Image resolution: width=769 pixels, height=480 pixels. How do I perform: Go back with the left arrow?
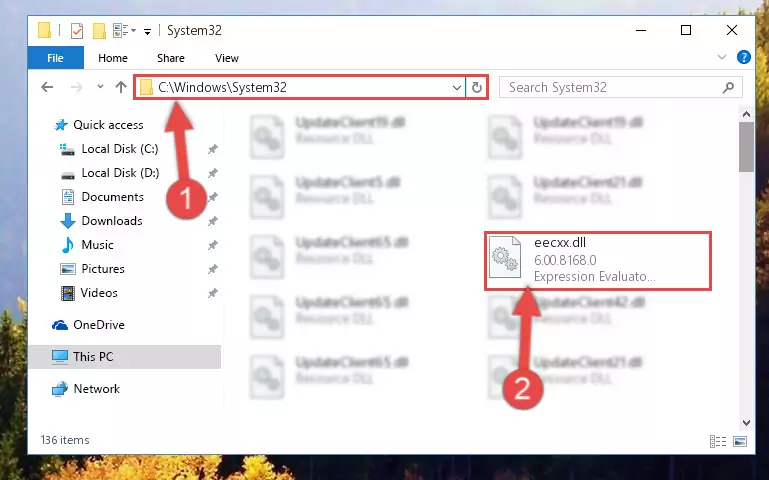47,87
